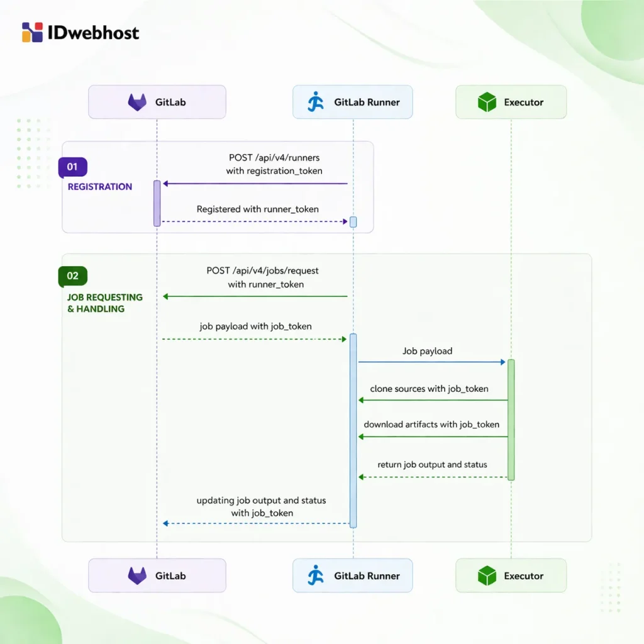The image size is (644, 644).
Task: Click the clone sources with job_token label
Action: [429, 389]
